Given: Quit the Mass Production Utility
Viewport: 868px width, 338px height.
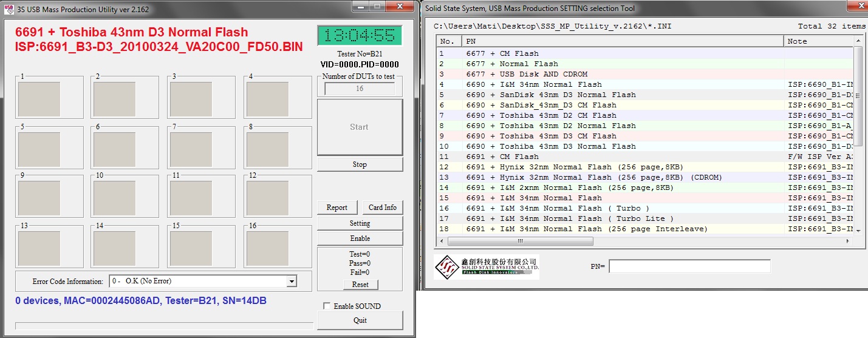Looking at the screenshot, I should 360,320.
